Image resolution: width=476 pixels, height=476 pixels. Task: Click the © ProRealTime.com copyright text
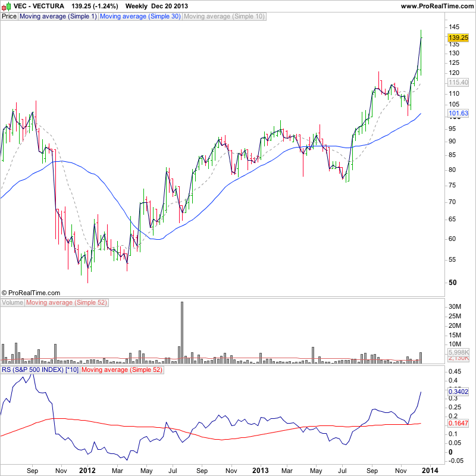31,293
